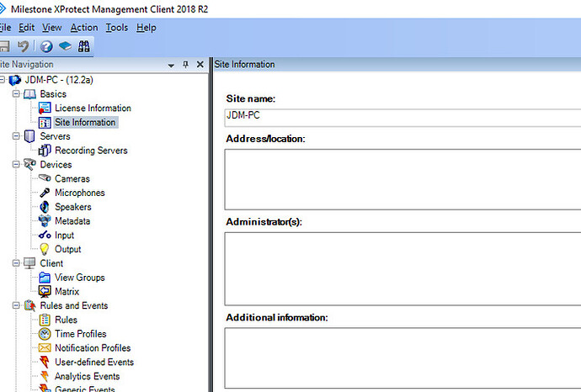Select Microphones in the tree
The height and width of the screenshot is (392, 581).
tap(80, 193)
